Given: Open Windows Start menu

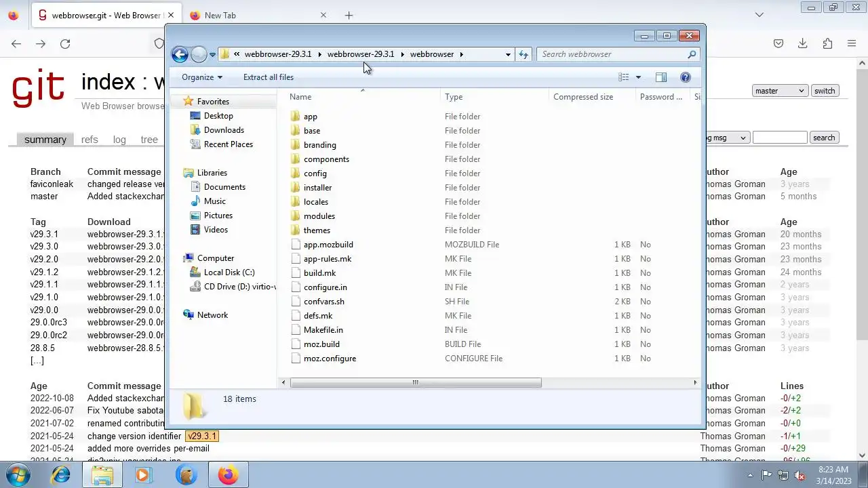Looking at the screenshot, I should click(18, 475).
